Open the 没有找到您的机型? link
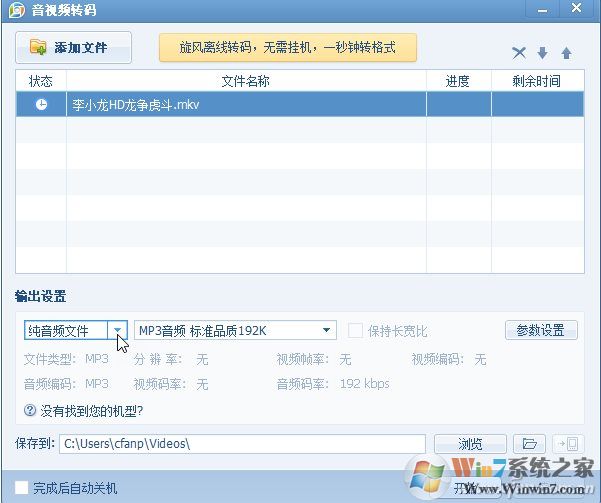The width and height of the screenshot is (601, 503). 92,411
